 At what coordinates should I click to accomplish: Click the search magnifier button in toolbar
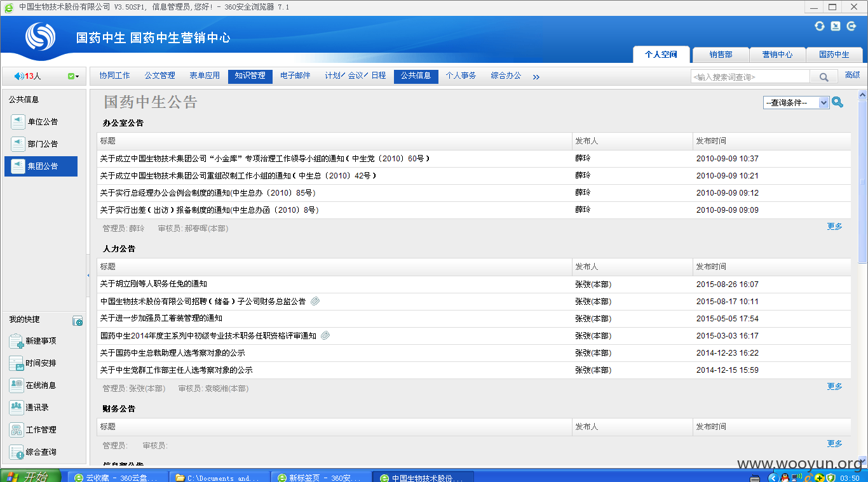pos(824,77)
